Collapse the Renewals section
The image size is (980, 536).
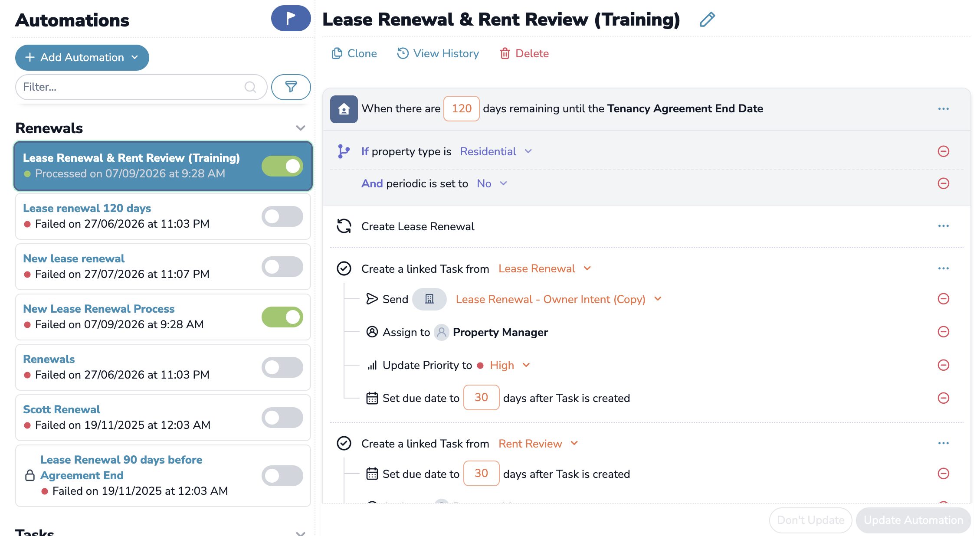click(300, 128)
